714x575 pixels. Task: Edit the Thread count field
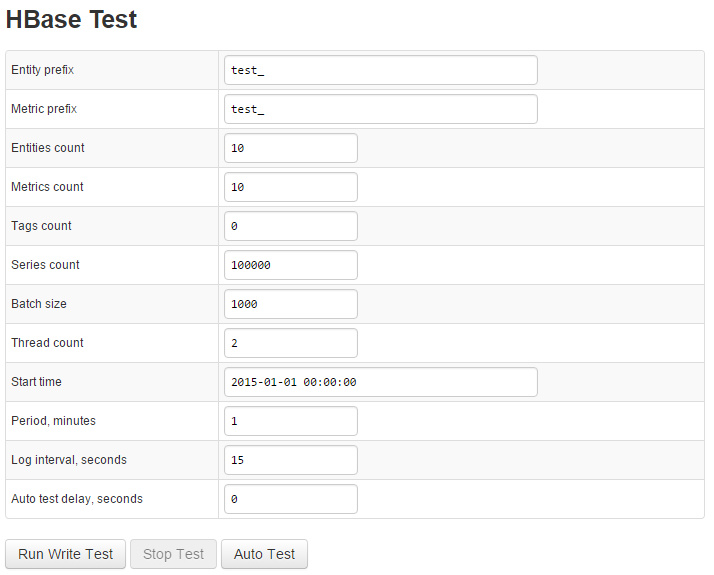point(291,343)
